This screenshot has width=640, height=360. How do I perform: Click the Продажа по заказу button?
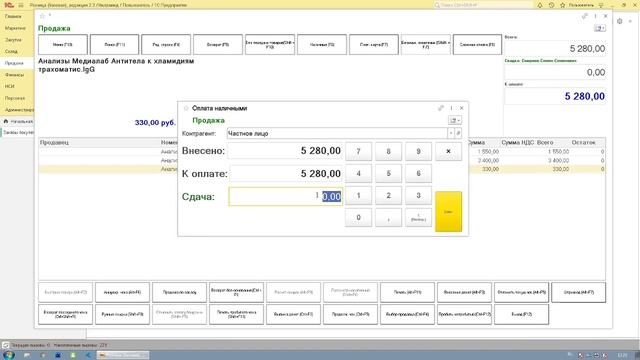[x=179, y=292]
